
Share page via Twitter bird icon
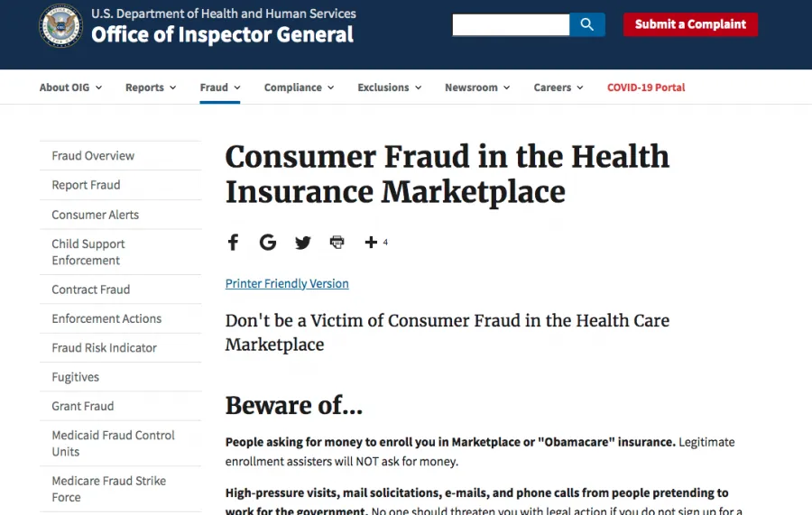point(302,243)
